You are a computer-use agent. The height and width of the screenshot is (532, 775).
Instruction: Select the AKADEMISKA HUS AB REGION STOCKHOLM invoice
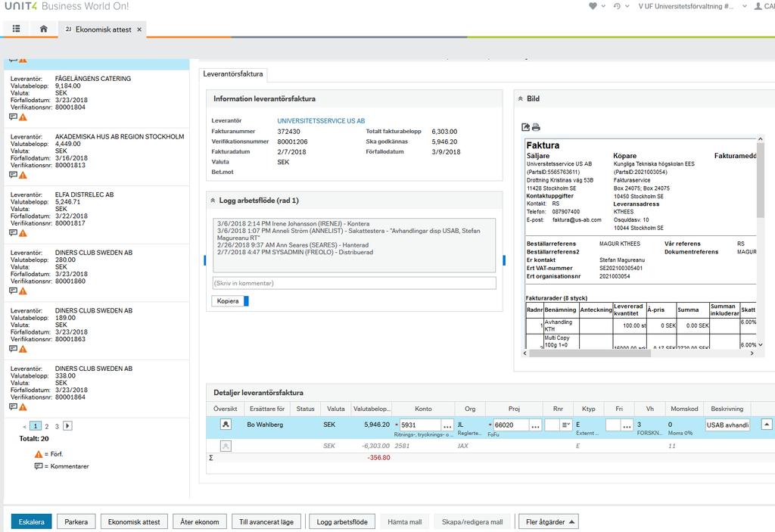[97, 156]
